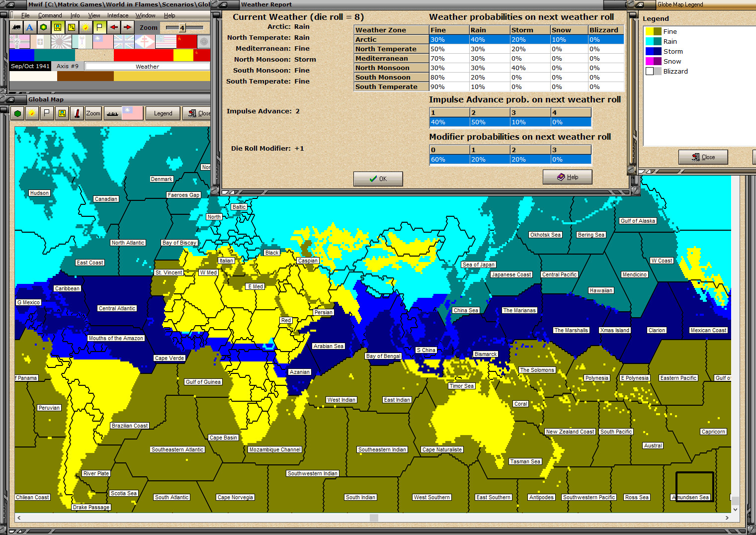The width and height of the screenshot is (756, 535).
Task: Click the Hawaiian sea area label
Action: pyautogui.click(x=601, y=290)
